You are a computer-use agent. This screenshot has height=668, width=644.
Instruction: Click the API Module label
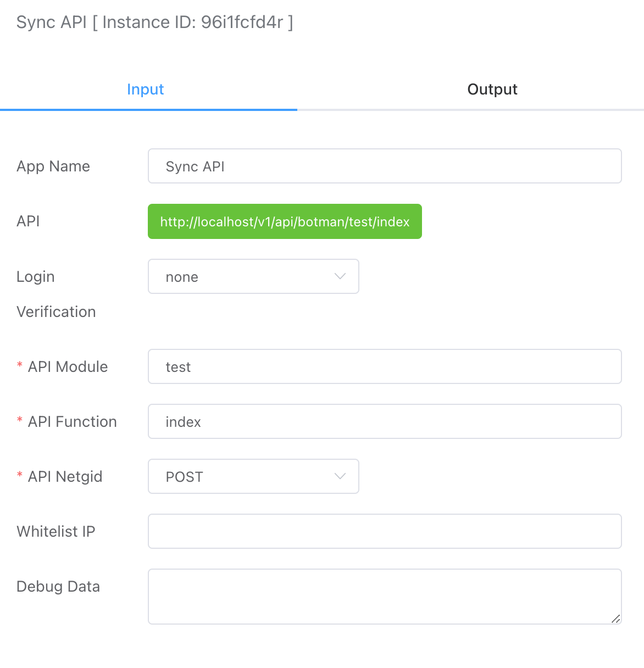[x=68, y=367]
